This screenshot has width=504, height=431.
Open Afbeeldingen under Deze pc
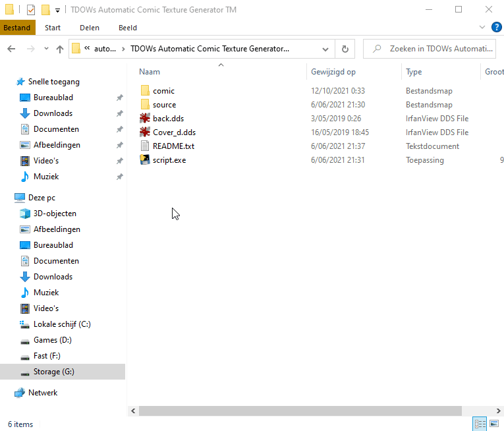coord(57,229)
